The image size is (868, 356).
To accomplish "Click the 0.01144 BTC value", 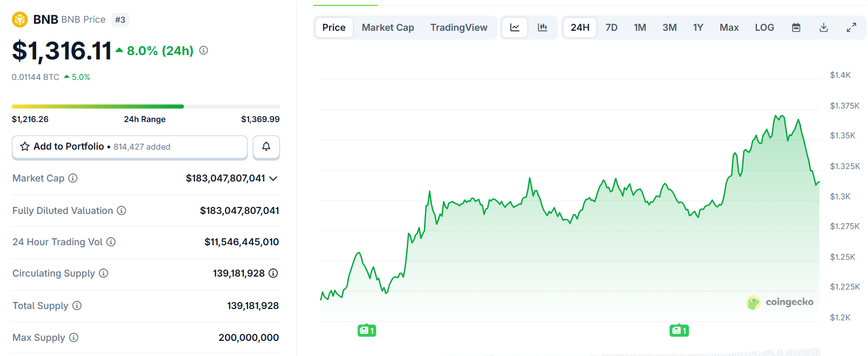I will tap(36, 77).
